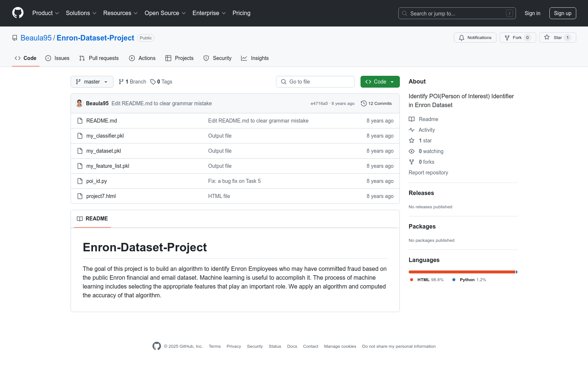Open the Packages section heading

tap(422, 226)
